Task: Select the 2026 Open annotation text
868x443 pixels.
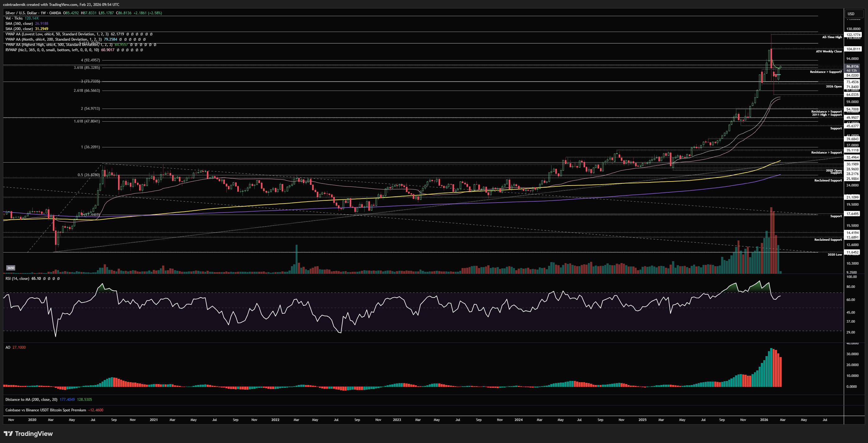Action: pyautogui.click(x=834, y=87)
